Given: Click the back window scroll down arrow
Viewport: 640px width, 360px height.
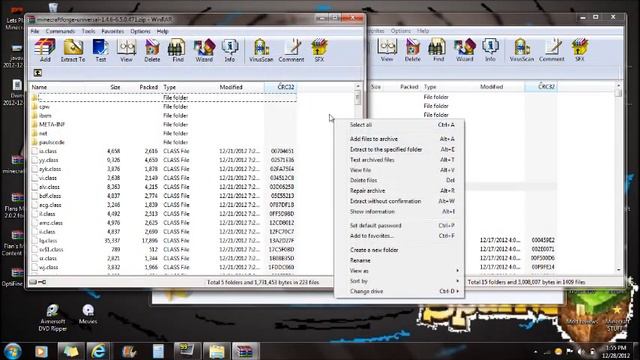Looking at the screenshot, I should [x=618, y=270].
